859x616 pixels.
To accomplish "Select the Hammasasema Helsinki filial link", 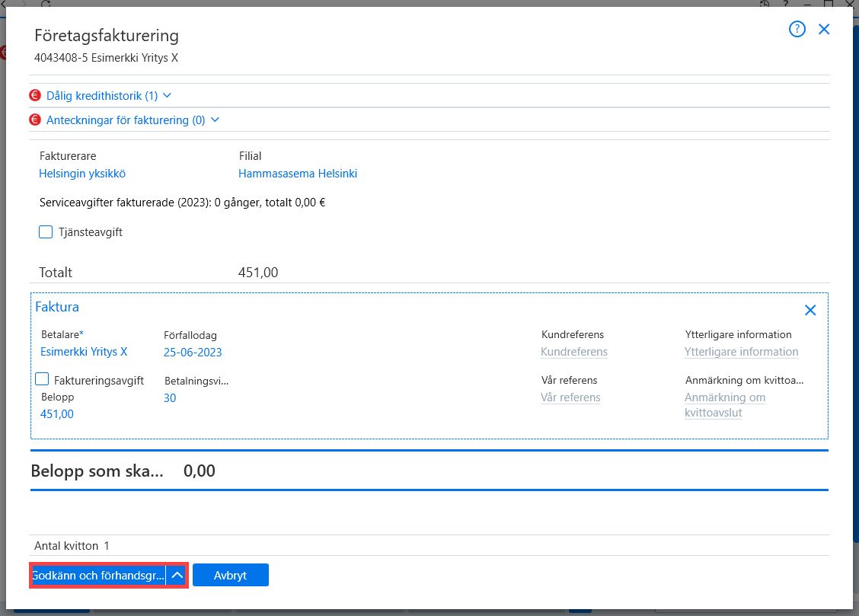I will (298, 174).
